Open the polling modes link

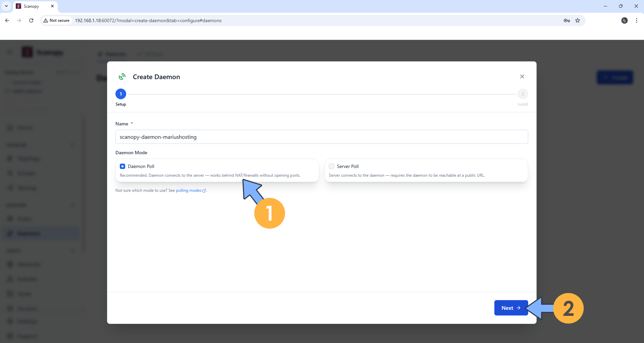point(189,190)
